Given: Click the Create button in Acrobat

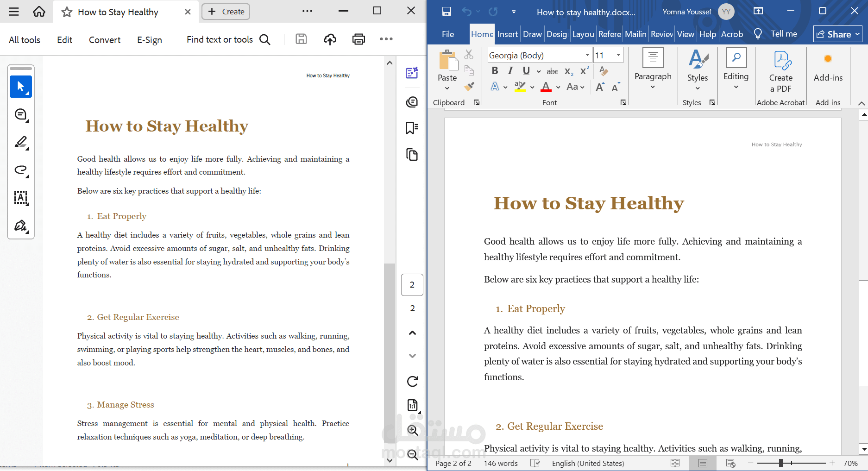Looking at the screenshot, I should pos(226,12).
